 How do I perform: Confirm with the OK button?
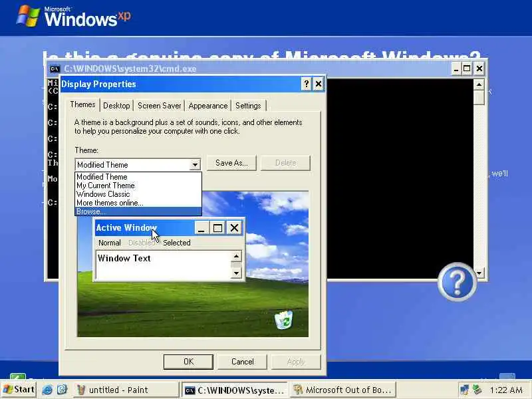188,362
